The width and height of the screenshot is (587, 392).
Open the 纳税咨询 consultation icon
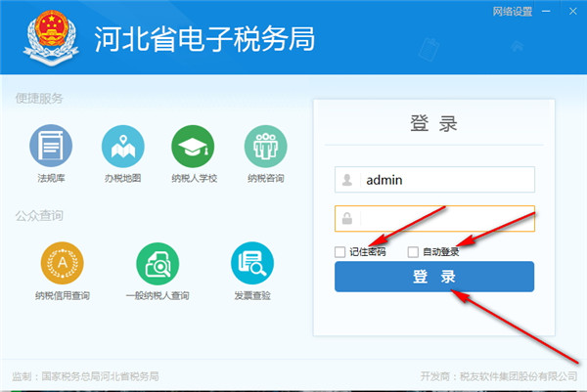coord(266,147)
